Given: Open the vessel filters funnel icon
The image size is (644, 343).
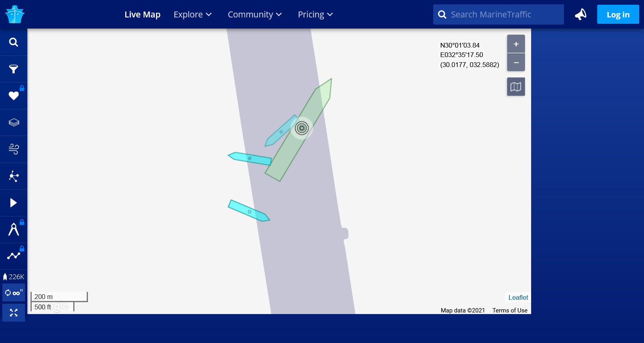Looking at the screenshot, I should click(x=13, y=69).
